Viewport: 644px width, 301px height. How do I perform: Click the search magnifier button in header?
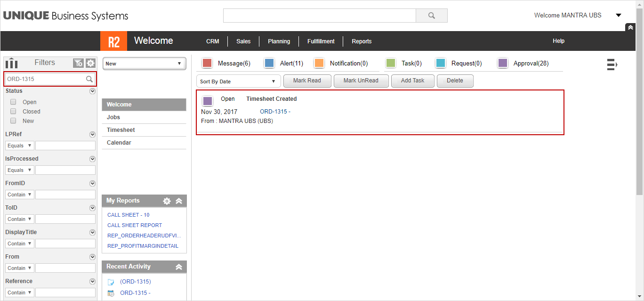point(431,16)
